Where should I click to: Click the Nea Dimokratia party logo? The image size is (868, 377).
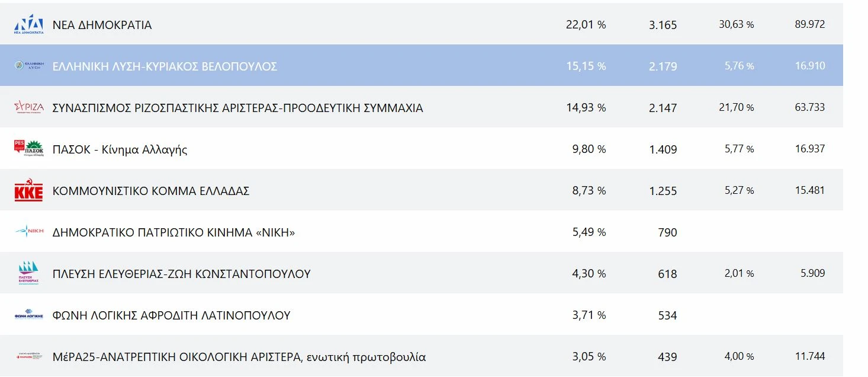pyautogui.click(x=28, y=24)
